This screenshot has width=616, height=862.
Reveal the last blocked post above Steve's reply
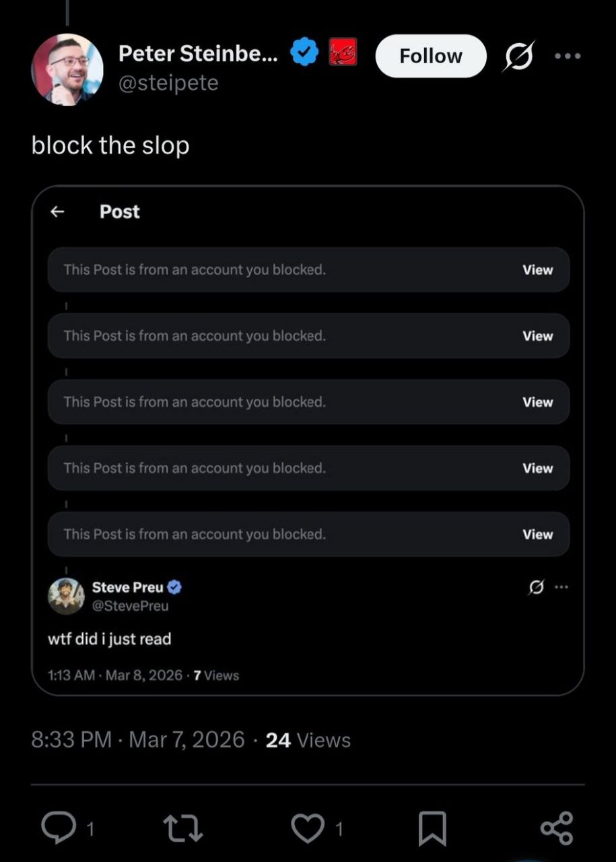click(x=537, y=534)
